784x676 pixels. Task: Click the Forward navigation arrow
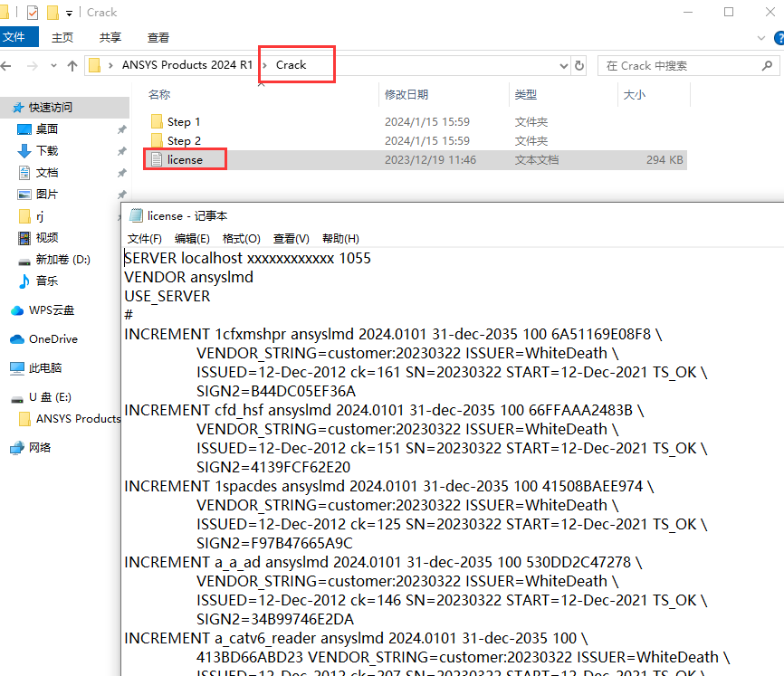pyautogui.click(x=33, y=65)
